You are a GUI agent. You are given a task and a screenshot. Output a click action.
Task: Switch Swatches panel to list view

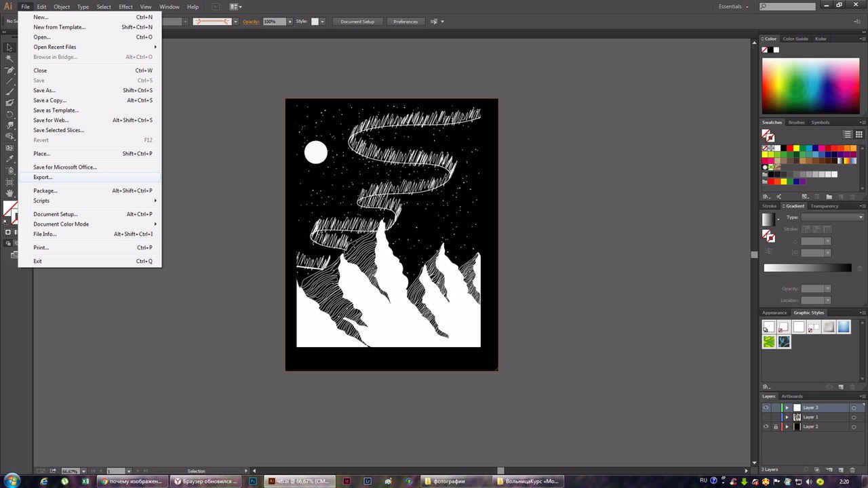pyautogui.click(x=848, y=134)
